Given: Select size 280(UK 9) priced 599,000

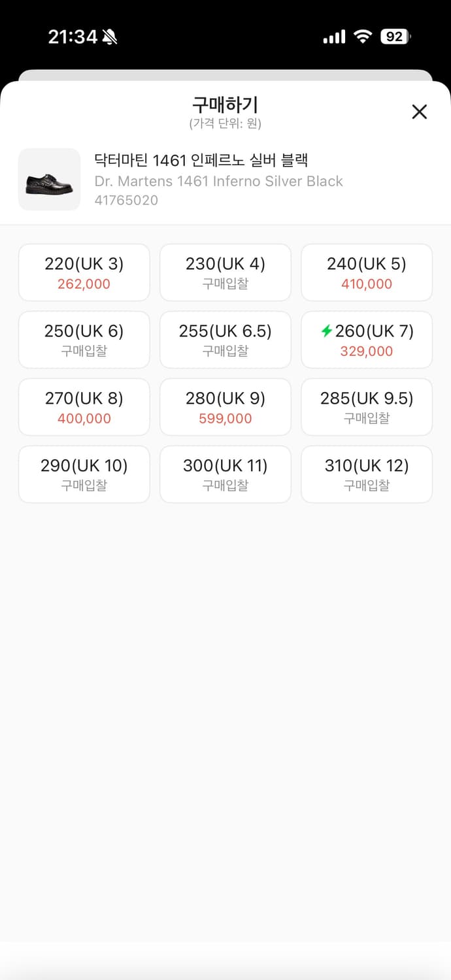Looking at the screenshot, I should coord(225,407).
